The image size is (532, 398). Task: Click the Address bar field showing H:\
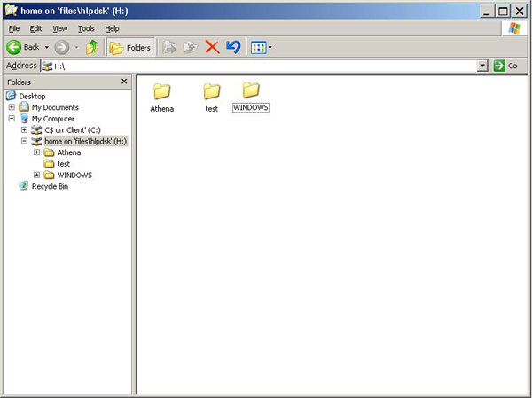point(259,66)
